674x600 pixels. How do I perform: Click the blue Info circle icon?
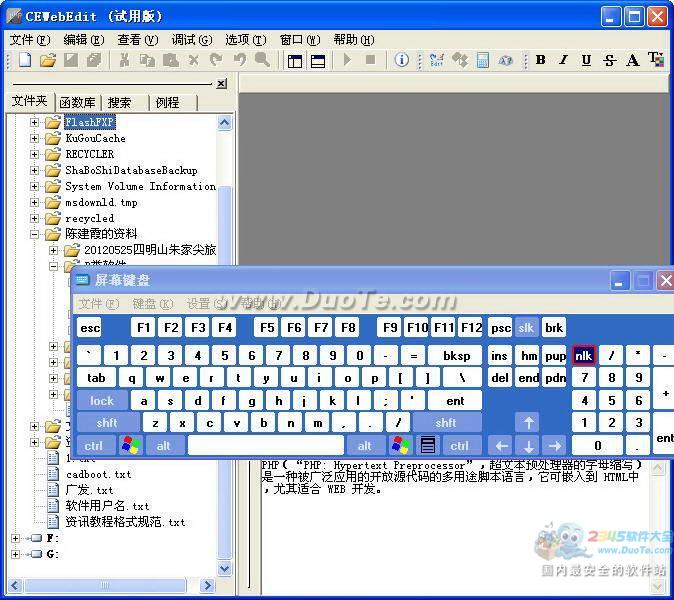pos(401,60)
